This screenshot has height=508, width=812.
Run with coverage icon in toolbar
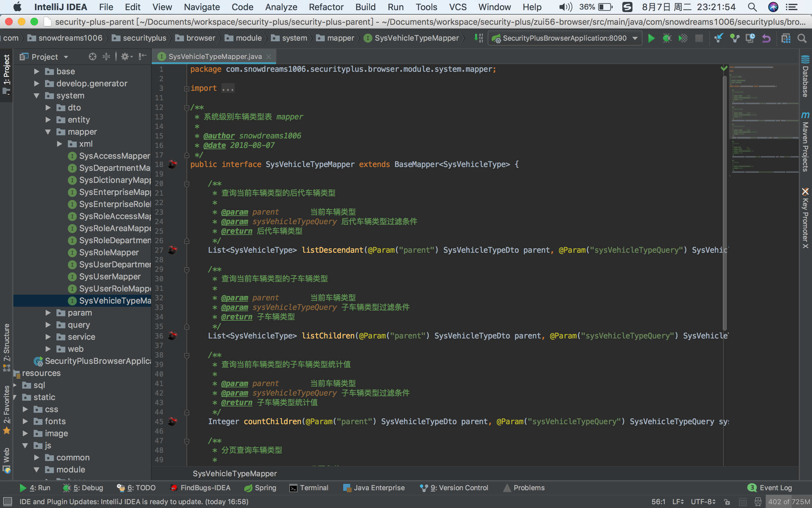pyautogui.click(x=683, y=38)
